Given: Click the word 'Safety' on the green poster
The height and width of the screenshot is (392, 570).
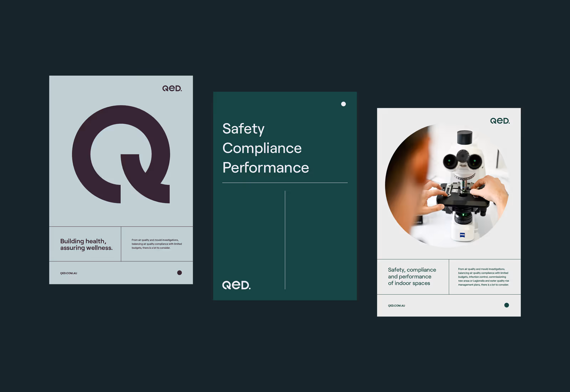Looking at the screenshot, I should point(243,129).
